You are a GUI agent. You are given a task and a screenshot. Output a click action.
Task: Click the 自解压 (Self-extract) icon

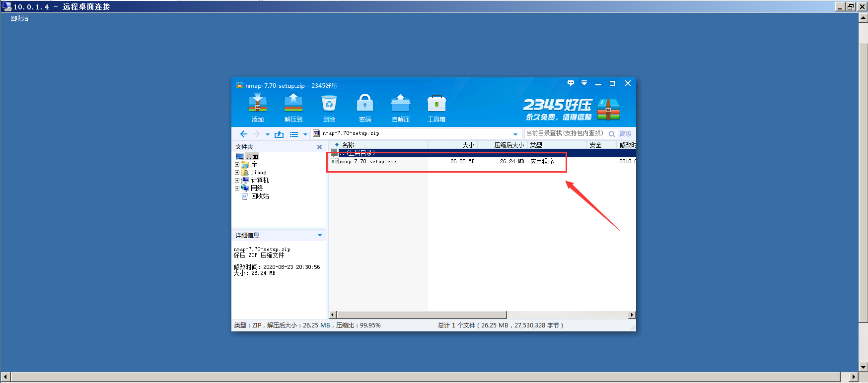click(x=401, y=108)
